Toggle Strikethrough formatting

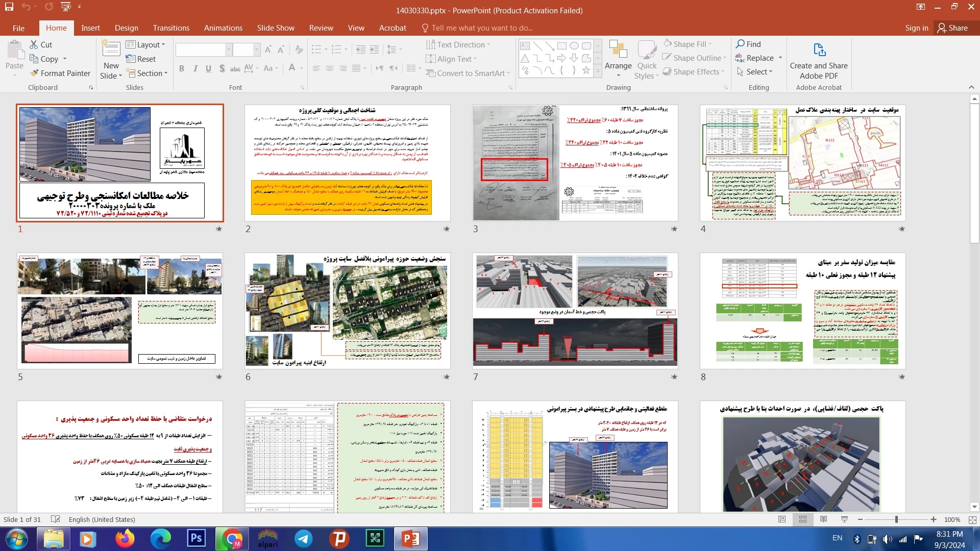pyautogui.click(x=235, y=68)
